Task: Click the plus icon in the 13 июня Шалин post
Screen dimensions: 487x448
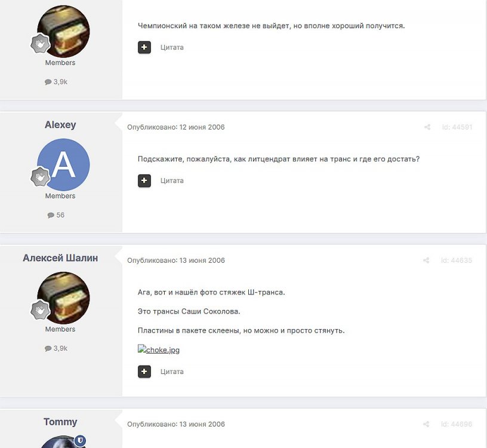Action: [x=144, y=372]
